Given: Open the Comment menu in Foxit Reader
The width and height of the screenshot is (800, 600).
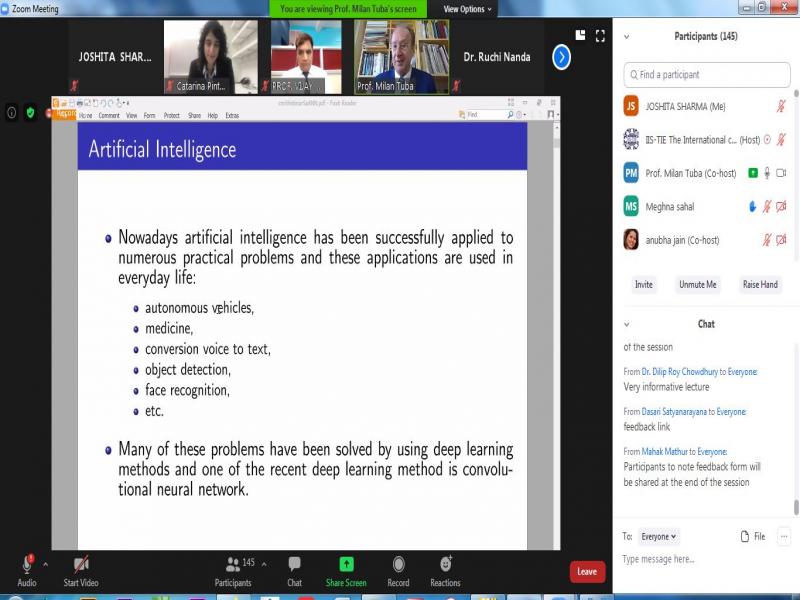Looking at the screenshot, I should 108,115.
